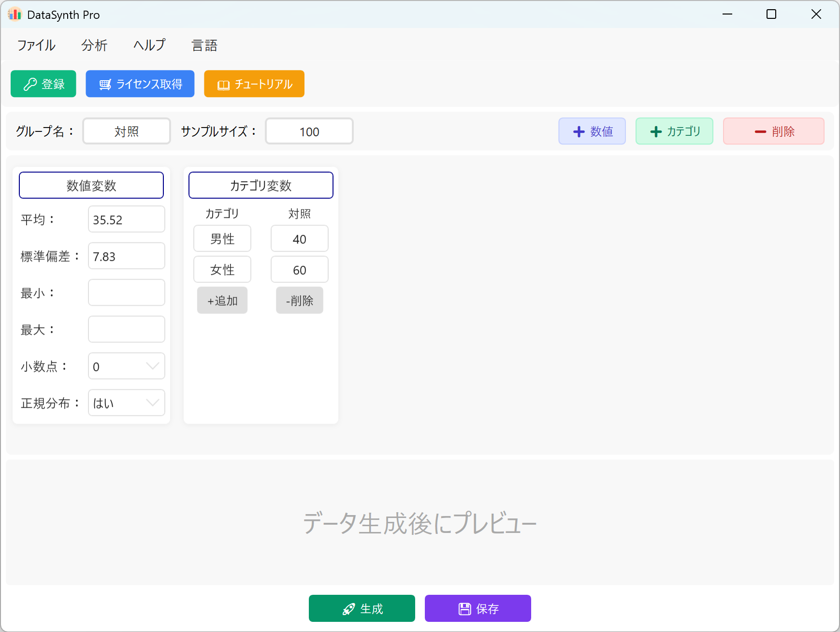The height and width of the screenshot is (632, 840).
Task: Click the key icon on the 登録 button
Action: pos(30,85)
